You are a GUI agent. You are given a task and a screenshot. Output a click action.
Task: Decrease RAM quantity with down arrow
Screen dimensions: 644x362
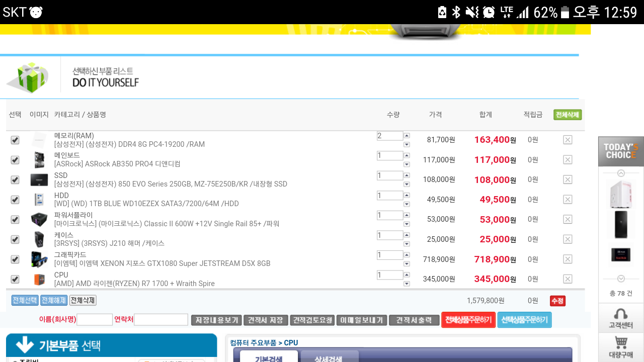407,144
